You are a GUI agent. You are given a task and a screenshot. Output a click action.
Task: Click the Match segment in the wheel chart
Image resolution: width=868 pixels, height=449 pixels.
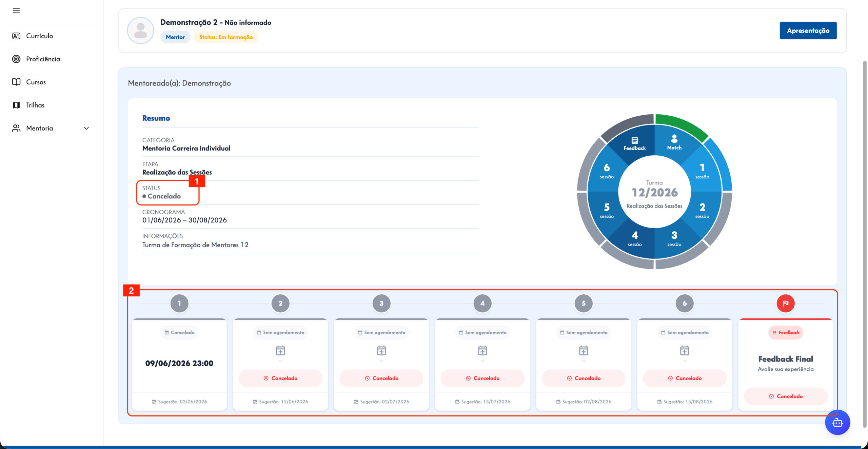pos(674,142)
